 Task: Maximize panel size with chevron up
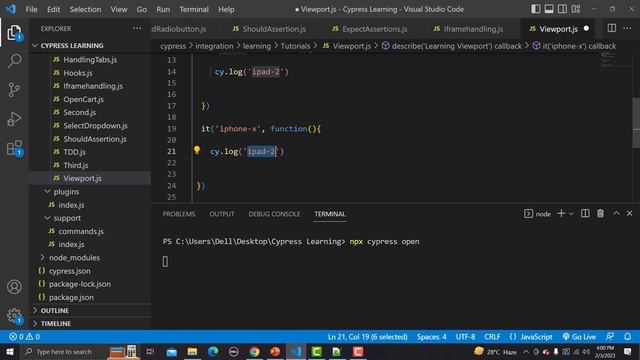[616, 213]
